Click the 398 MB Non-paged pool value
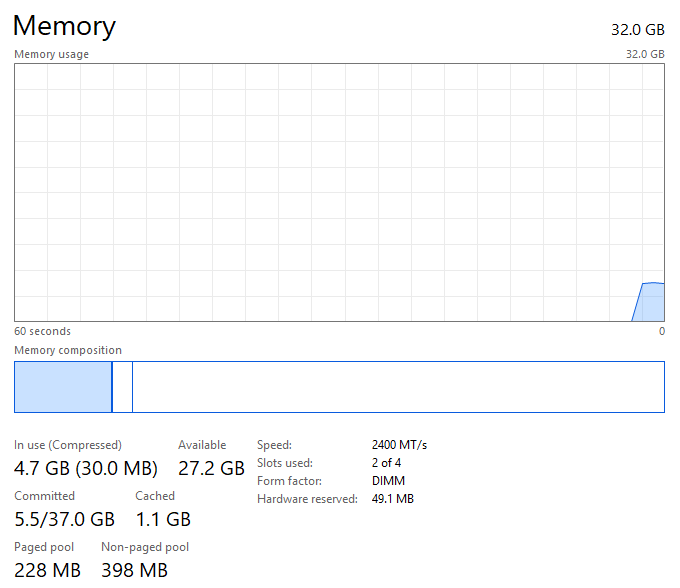The height and width of the screenshot is (588, 680). pos(134,570)
